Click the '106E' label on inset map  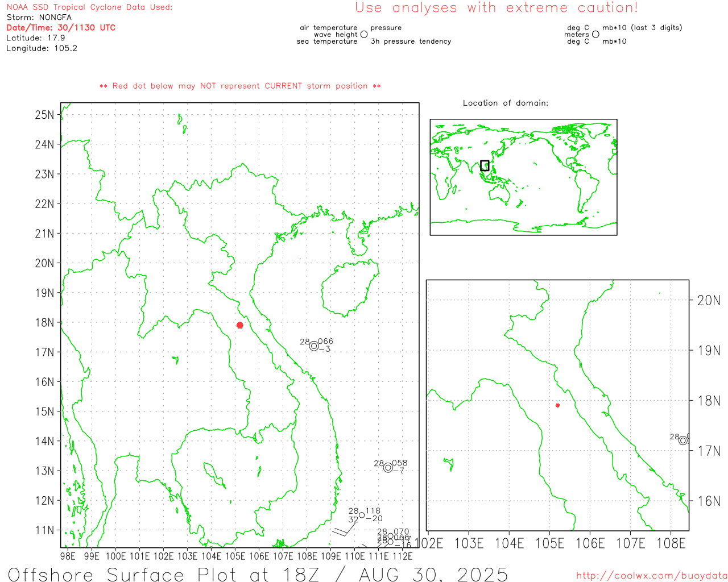(590, 543)
